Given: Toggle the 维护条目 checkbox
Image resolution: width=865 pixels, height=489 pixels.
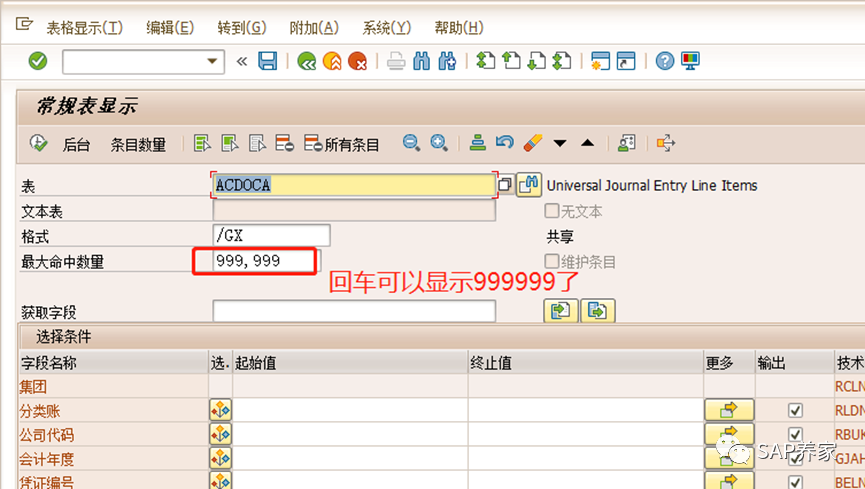Looking at the screenshot, I should pyautogui.click(x=552, y=261).
